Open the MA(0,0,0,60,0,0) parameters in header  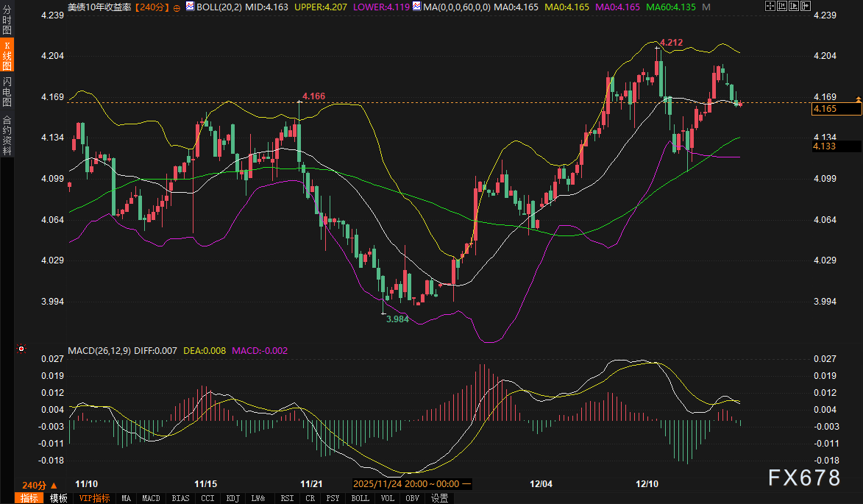[x=456, y=7]
